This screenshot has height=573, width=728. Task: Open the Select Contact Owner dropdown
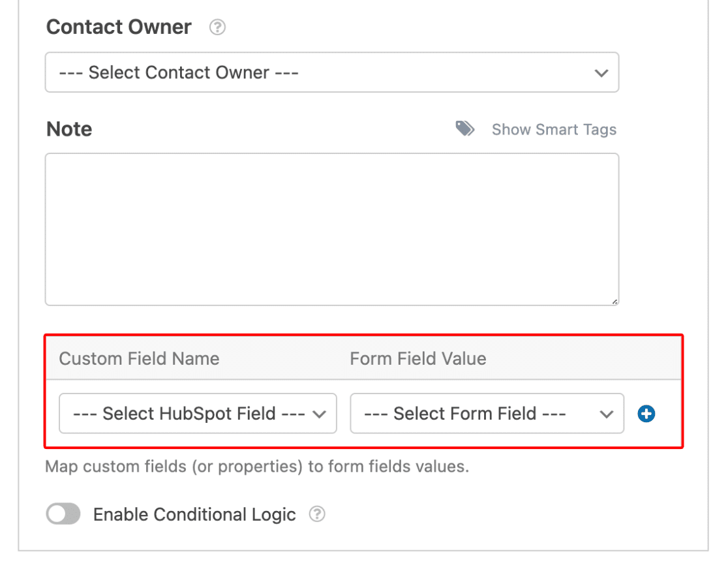332,72
